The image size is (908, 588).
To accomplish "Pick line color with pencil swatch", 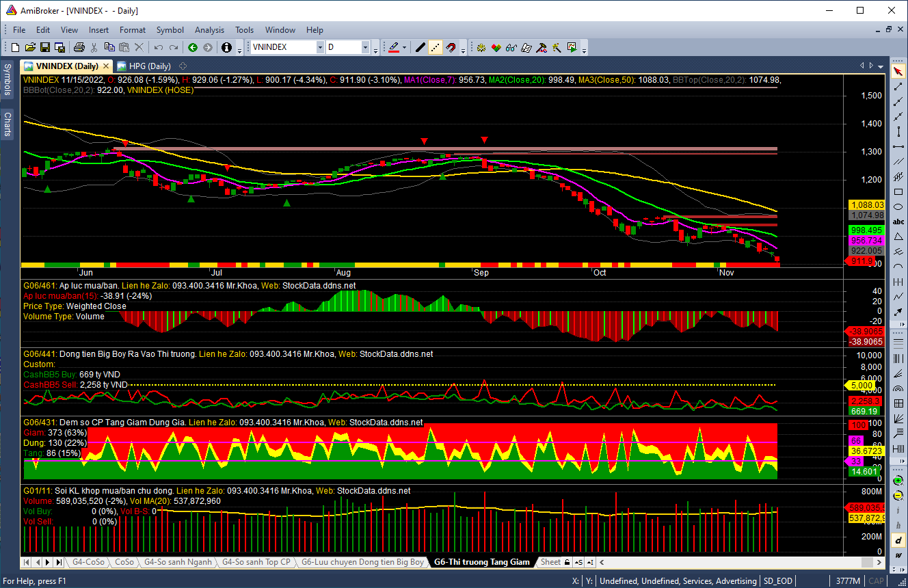I will coord(393,47).
